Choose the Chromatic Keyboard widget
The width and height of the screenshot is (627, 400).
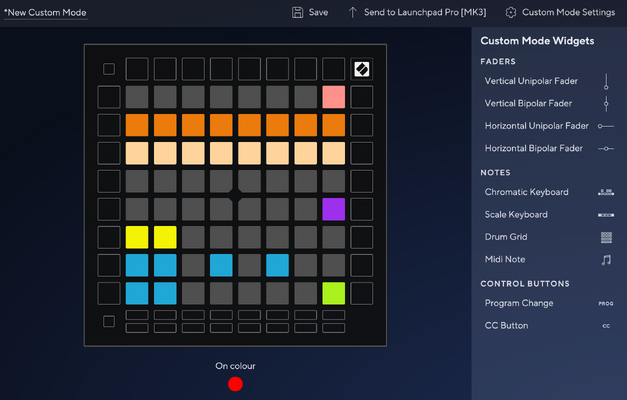pyautogui.click(x=547, y=192)
